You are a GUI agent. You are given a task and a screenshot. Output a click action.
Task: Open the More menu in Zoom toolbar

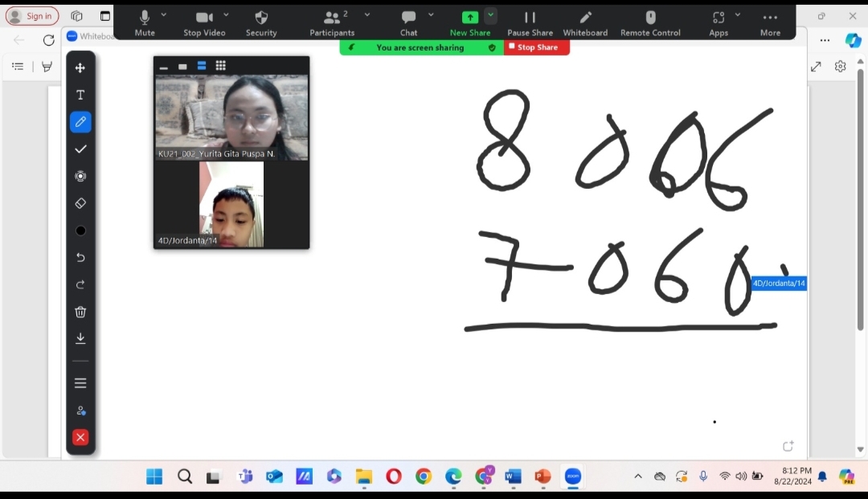[770, 23]
